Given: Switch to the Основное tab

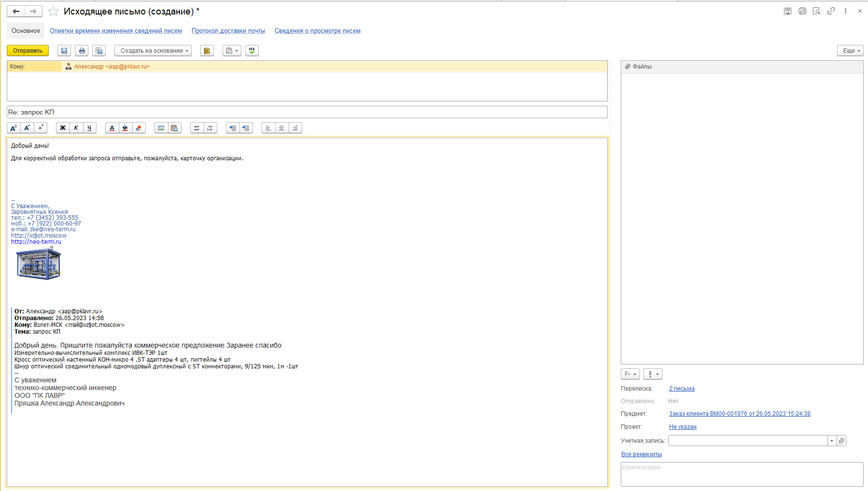Looking at the screenshot, I should [x=26, y=31].
